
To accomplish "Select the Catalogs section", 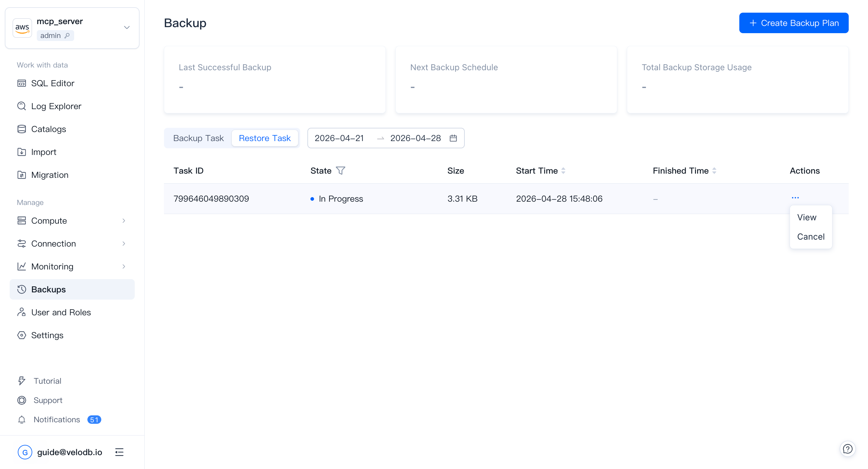I will coord(49,129).
